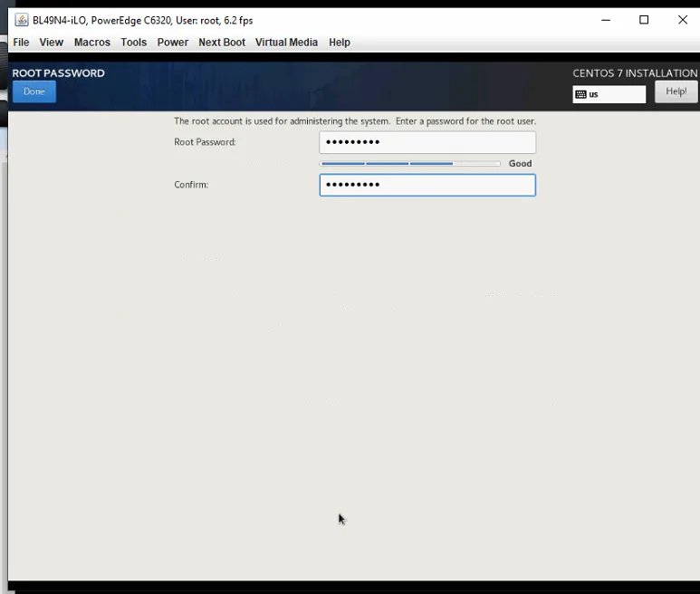Select the us keyboard layout box
Viewport: 700px width, 594px height.
(609, 94)
